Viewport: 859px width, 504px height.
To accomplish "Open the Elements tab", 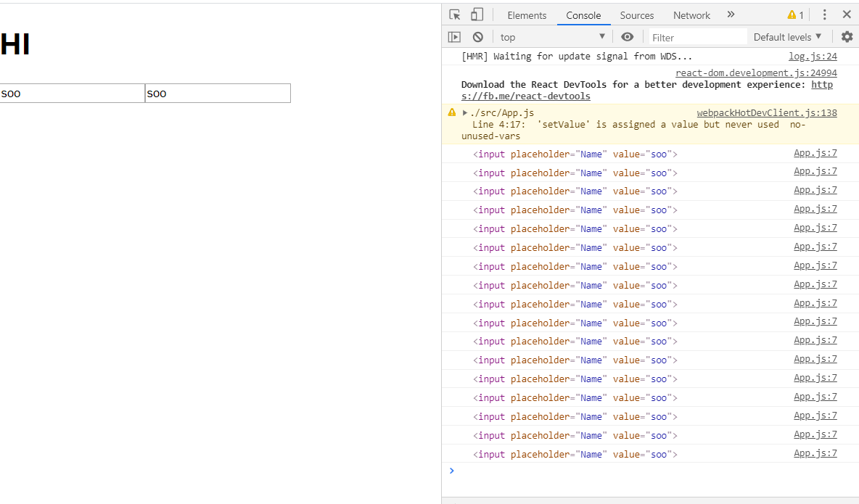I will (527, 15).
